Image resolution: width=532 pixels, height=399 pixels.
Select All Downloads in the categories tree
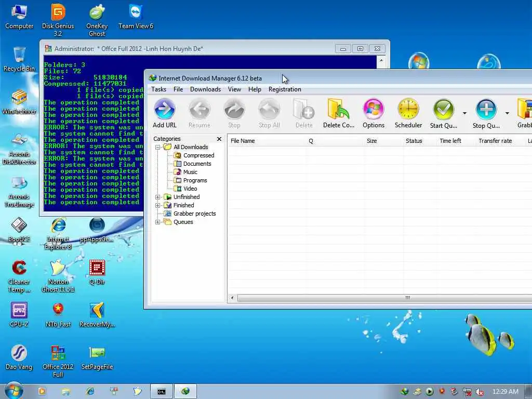pyautogui.click(x=185, y=147)
